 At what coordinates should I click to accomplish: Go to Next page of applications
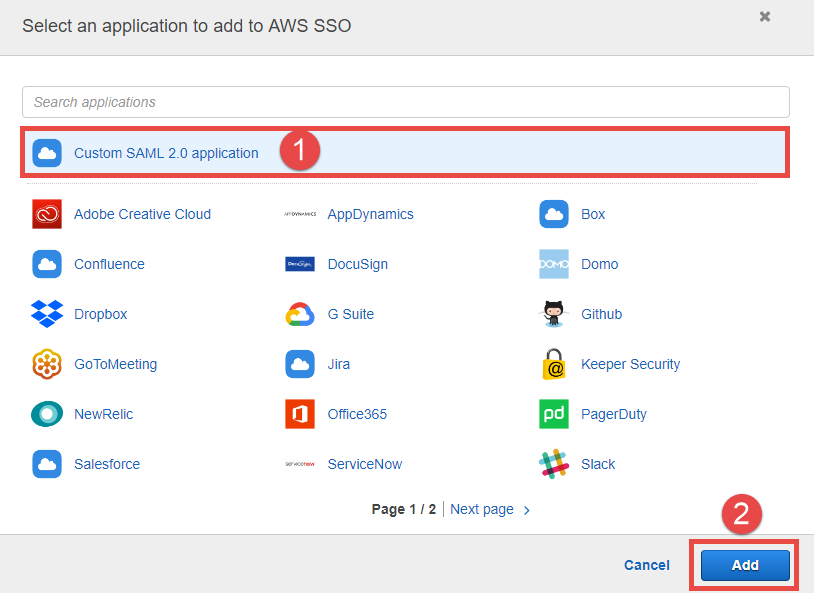point(482,509)
